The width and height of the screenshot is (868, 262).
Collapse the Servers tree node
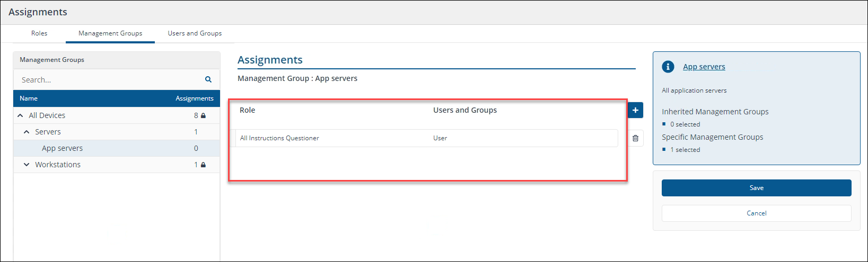pos(27,132)
